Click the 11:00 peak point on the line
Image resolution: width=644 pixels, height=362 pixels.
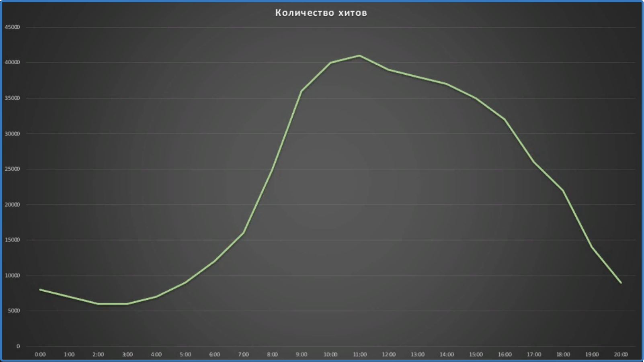click(359, 55)
